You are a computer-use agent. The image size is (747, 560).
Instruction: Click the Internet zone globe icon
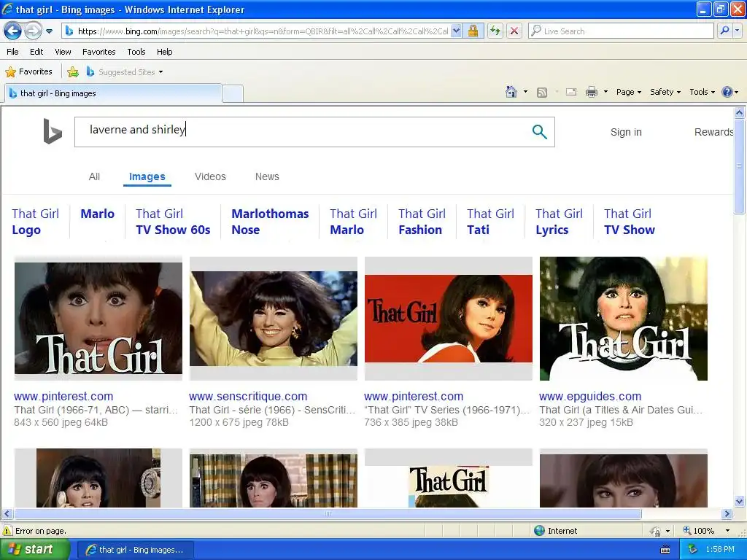(539, 531)
